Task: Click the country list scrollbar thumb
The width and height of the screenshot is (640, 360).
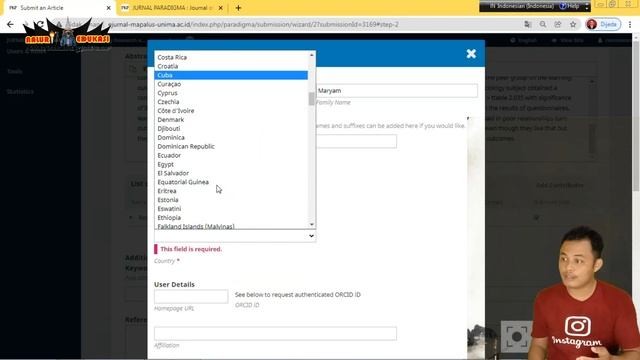Action: pos(312,99)
